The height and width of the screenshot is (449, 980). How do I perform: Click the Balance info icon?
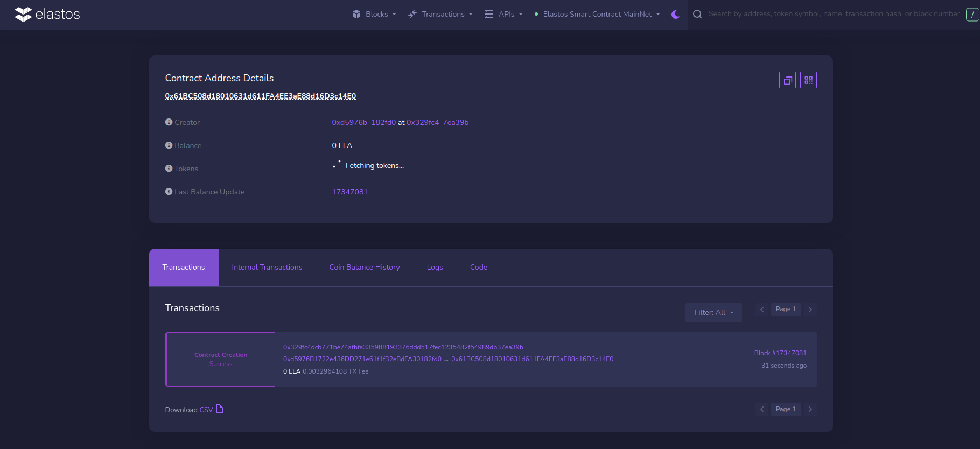169,145
